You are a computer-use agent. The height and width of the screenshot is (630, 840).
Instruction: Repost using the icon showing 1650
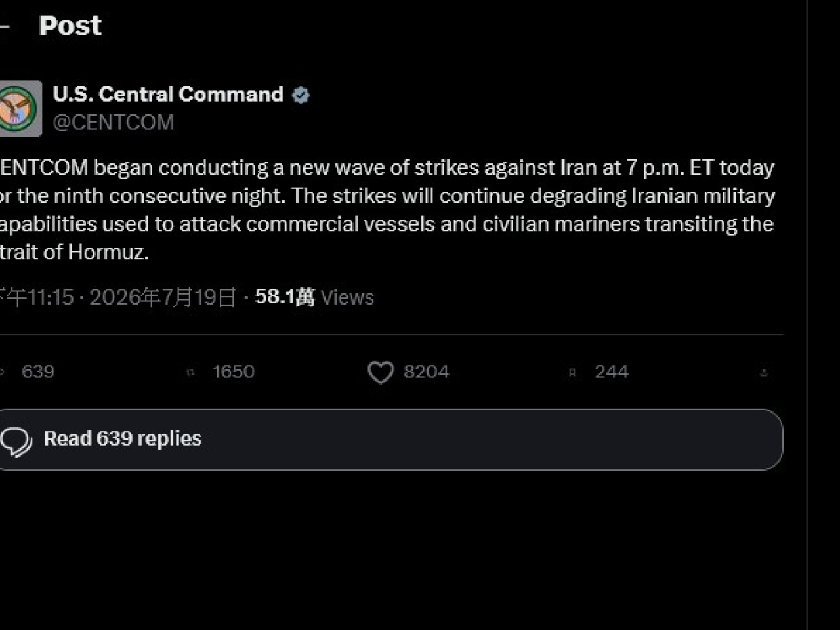[x=190, y=372]
